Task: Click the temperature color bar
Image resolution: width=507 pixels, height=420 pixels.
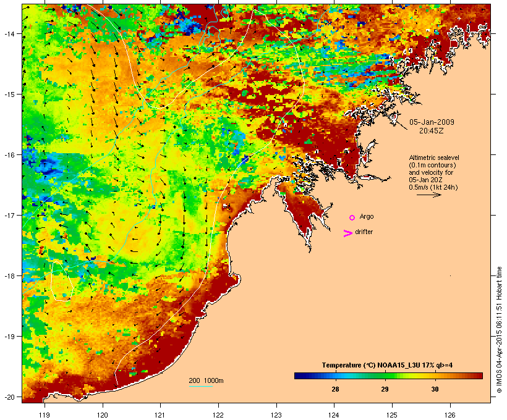Action: point(388,376)
